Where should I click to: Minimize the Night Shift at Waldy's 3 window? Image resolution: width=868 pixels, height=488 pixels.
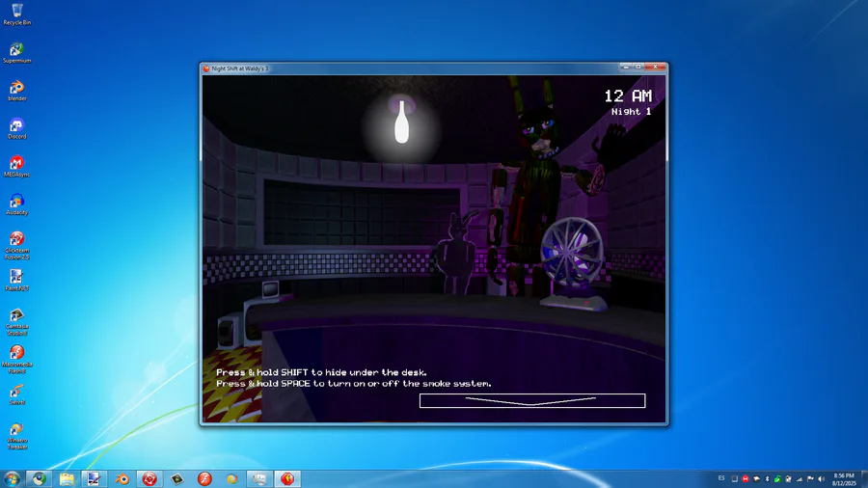(x=626, y=67)
